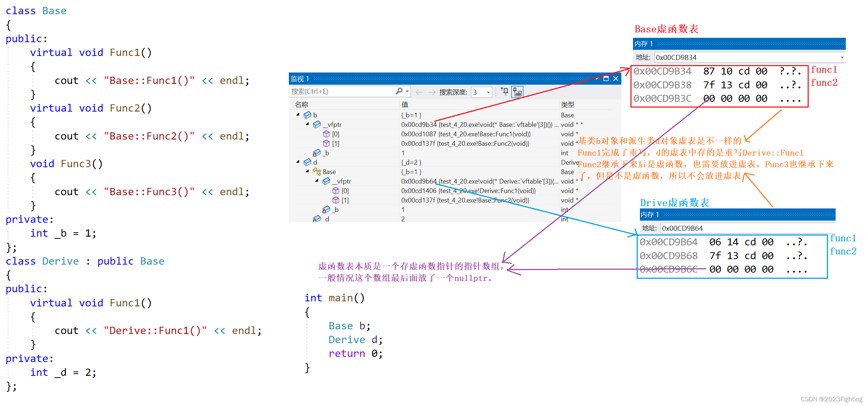This screenshot has width=868, height=406.
Task: Click the 地址 label in Base memory window
Action: point(643,57)
